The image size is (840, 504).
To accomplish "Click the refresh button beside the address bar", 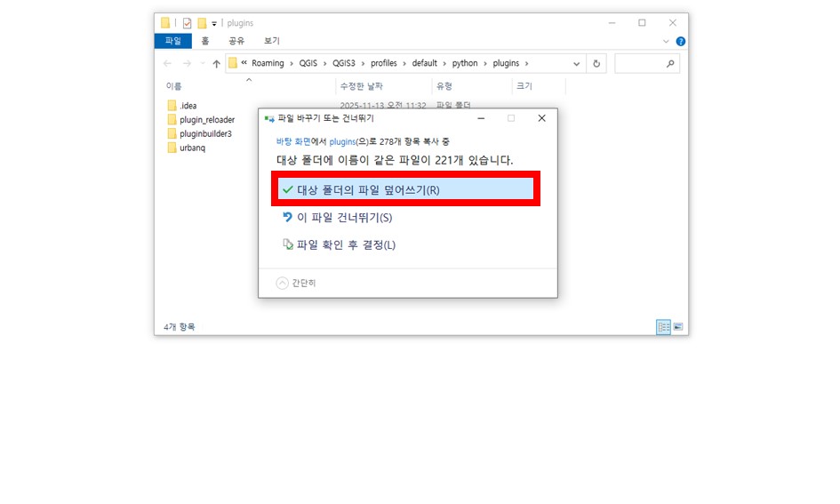I will [x=596, y=63].
